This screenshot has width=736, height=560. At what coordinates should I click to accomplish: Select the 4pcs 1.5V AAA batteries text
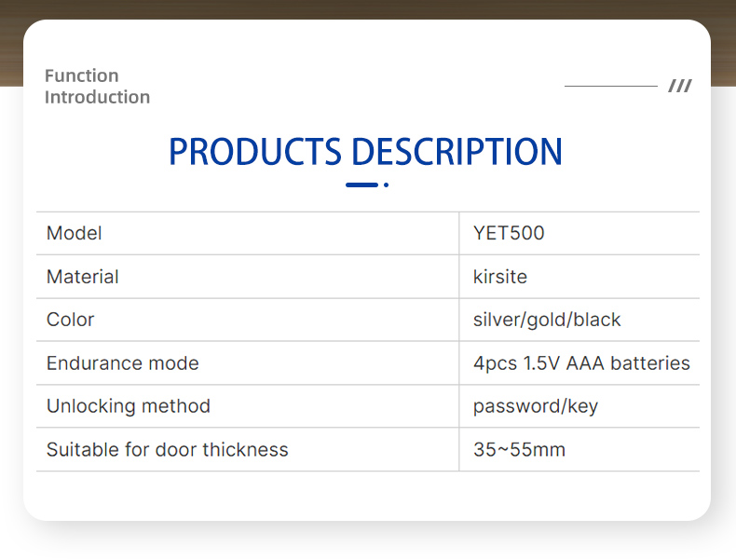click(581, 363)
